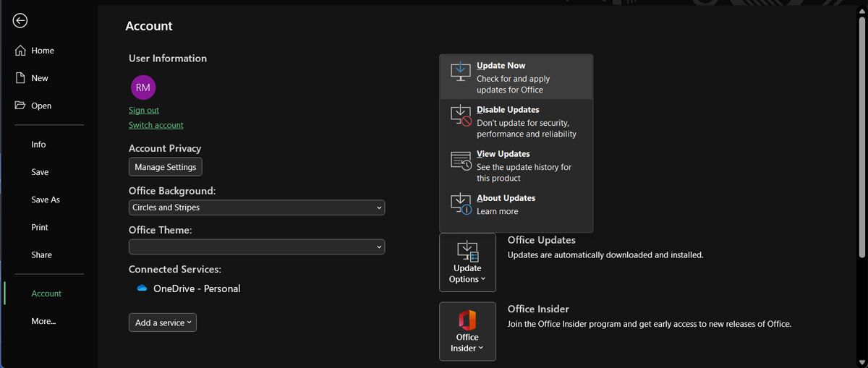Click the Disable Updates icon
Viewport: 868px width, 368px height.
click(461, 116)
